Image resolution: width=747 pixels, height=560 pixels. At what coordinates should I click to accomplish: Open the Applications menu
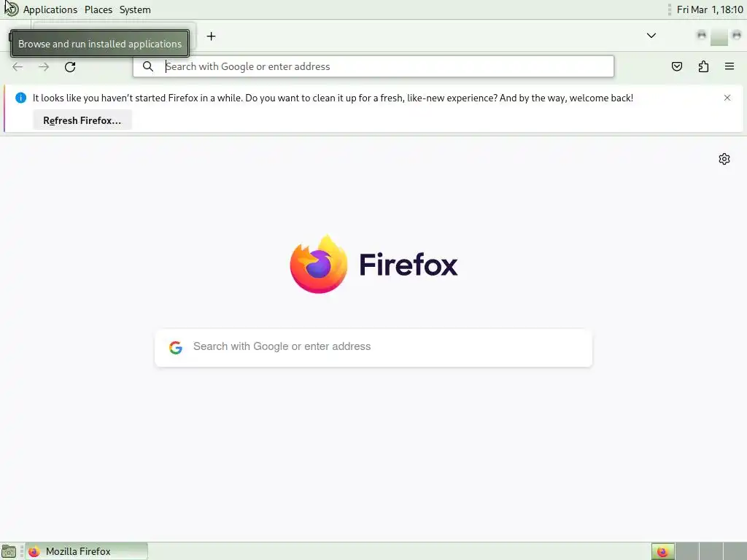coord(50,9)
